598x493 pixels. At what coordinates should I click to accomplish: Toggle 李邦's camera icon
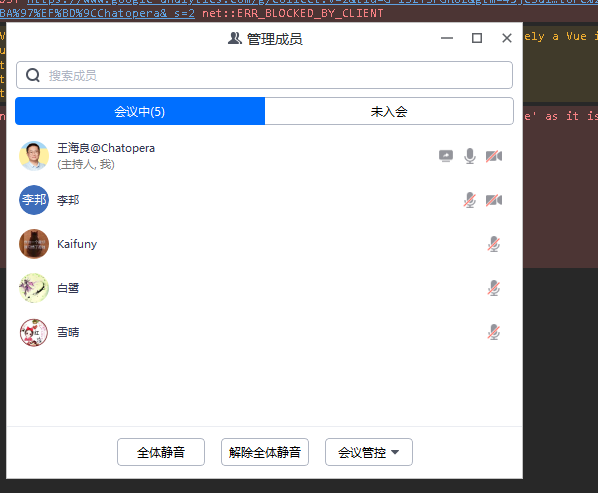tap(494, 200)
